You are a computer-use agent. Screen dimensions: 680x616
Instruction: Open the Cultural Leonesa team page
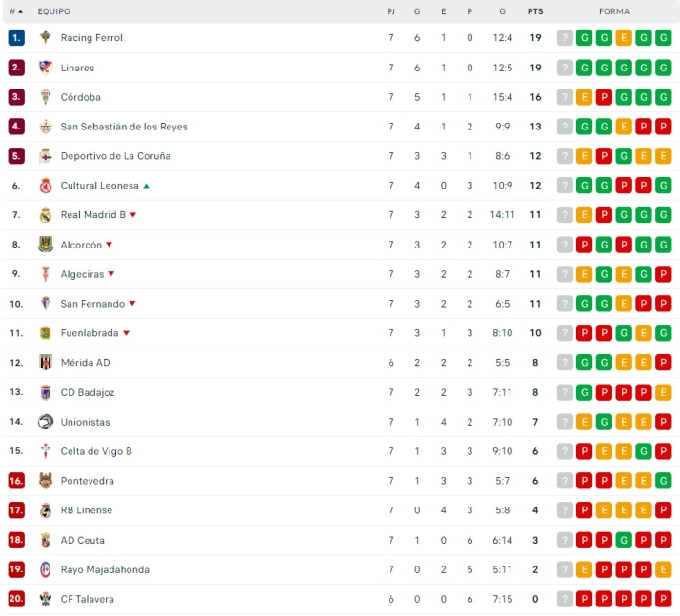pos(99,186)
